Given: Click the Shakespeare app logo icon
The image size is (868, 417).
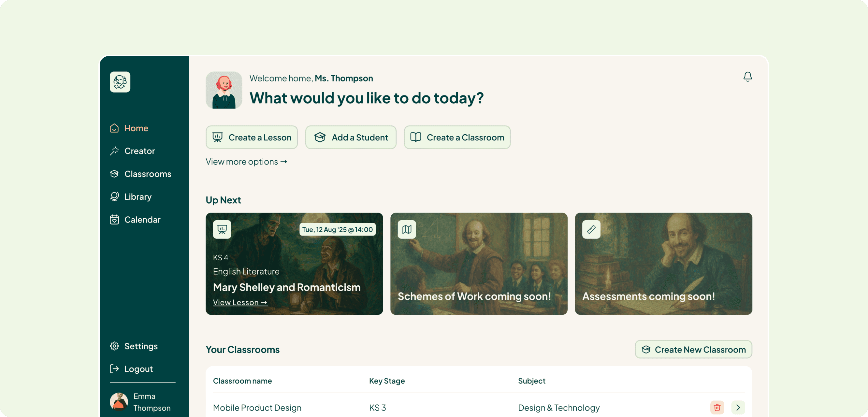Looking at the screenshot, I should (120, 82).
